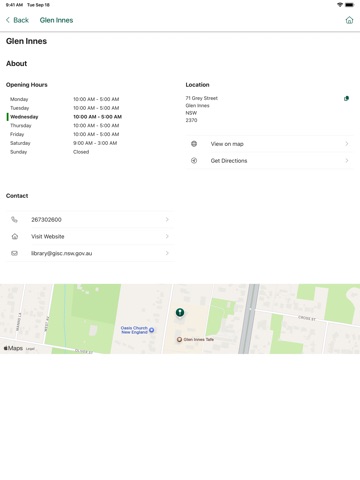Select Oasis Church New England map marker

pos(151,330)
